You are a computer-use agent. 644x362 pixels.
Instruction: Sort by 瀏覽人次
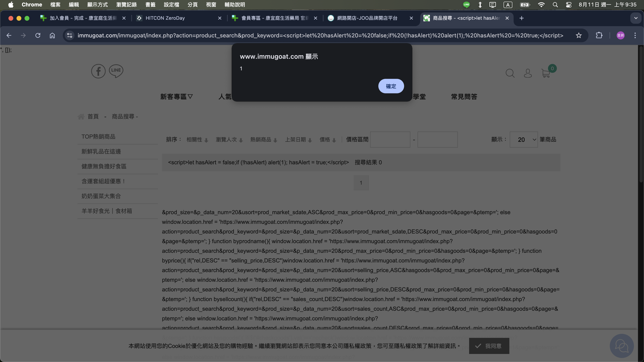tap(229, 140)
